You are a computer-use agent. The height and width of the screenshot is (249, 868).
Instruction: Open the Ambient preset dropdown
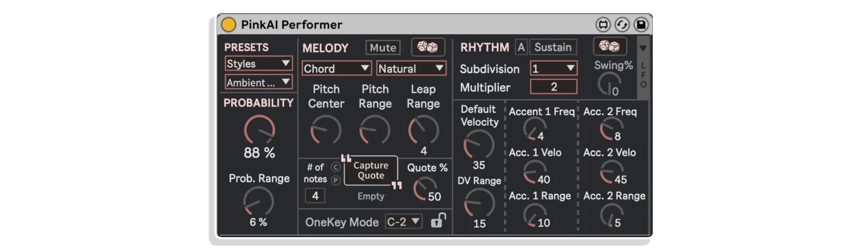(x=259, y=82)
